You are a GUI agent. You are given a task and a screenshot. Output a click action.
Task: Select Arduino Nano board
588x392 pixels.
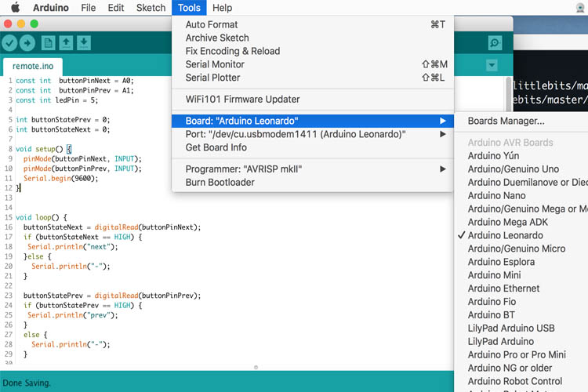tap(521, 195)
